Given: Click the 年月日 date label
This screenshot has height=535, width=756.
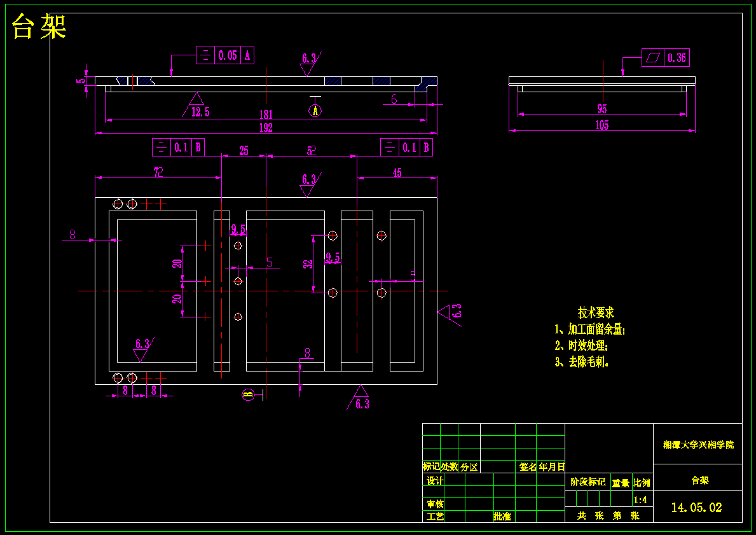Looking at the screenshot, I should pyautogui.click(x=551, y=466).
